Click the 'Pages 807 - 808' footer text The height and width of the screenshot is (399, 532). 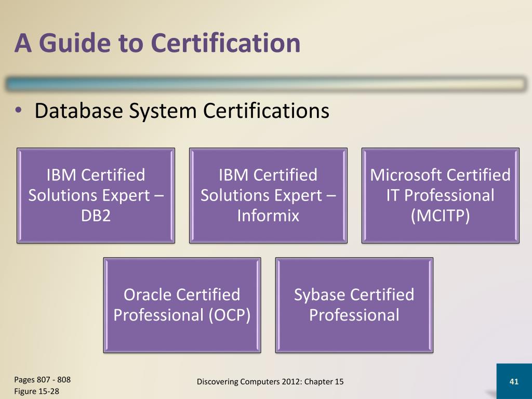[x=43, y=380]
